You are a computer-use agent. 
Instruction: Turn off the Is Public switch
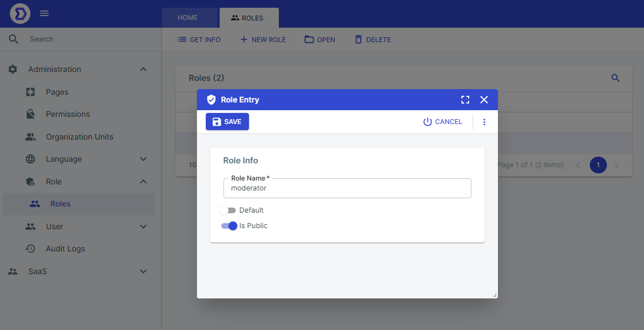coord(229,225)
